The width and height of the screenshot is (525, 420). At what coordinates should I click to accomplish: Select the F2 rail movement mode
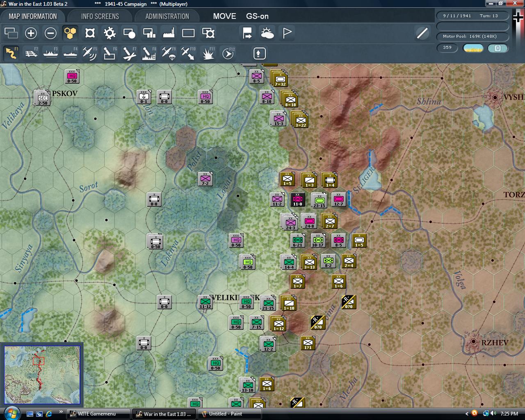(31, 53)
